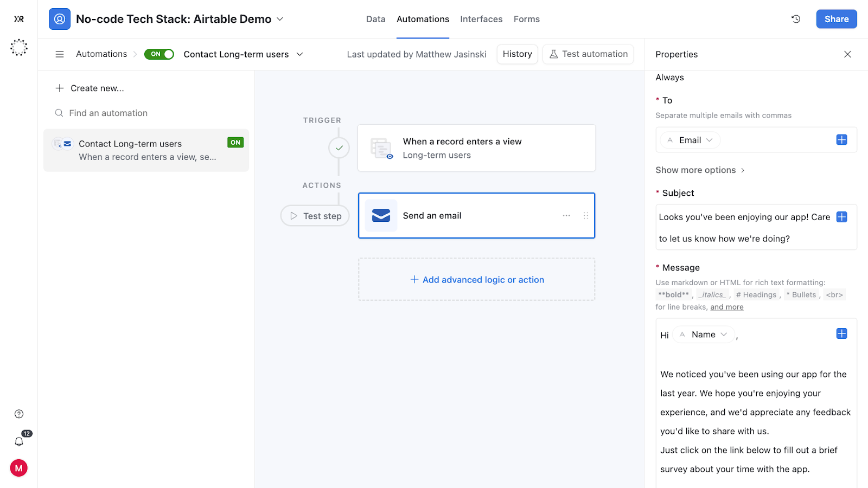Viewport: 868px width, 488px height.
Task: Expand the Contact Long-term users name dropdown
Action: point(300,54)
